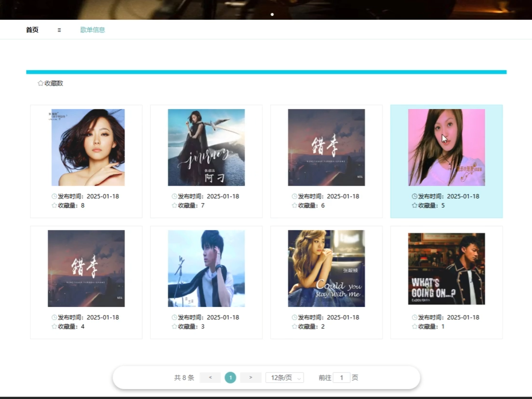Open the 错季 cover with 4 favorites
The height and width of the screenshot is (399, 532).
86,268
